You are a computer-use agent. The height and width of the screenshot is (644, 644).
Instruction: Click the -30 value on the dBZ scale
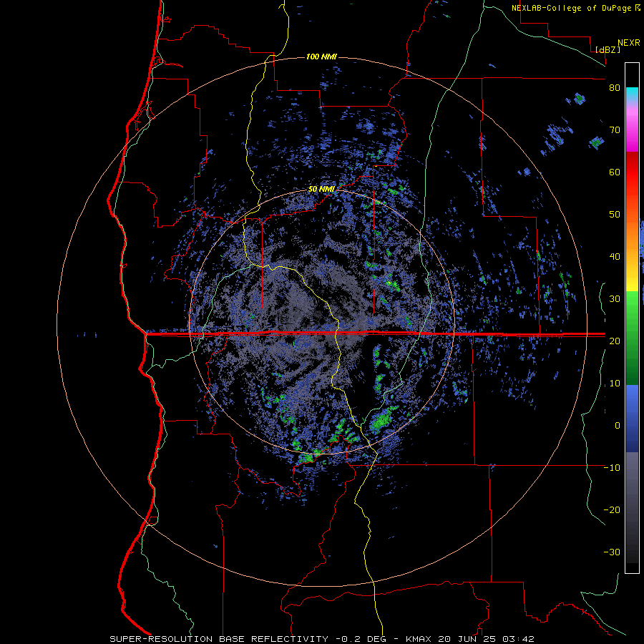(612, 552)
